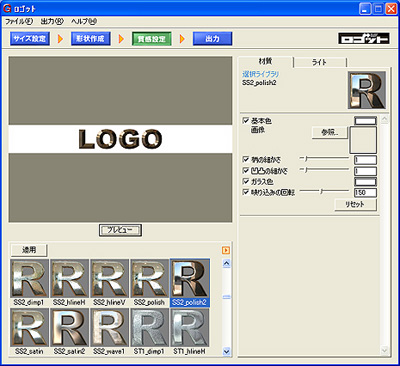
Task: Open the ガラス色 color swatch
Action: click(365, 182)
